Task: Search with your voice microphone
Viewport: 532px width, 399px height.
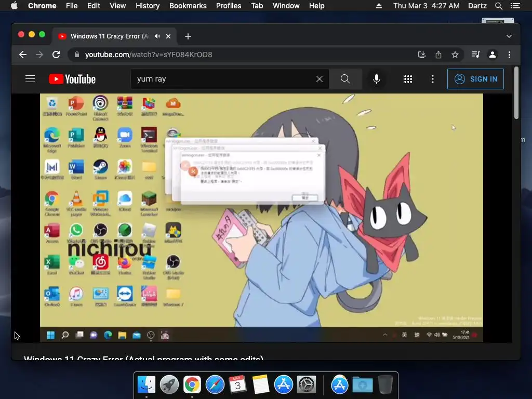Action: click(376, 79)
